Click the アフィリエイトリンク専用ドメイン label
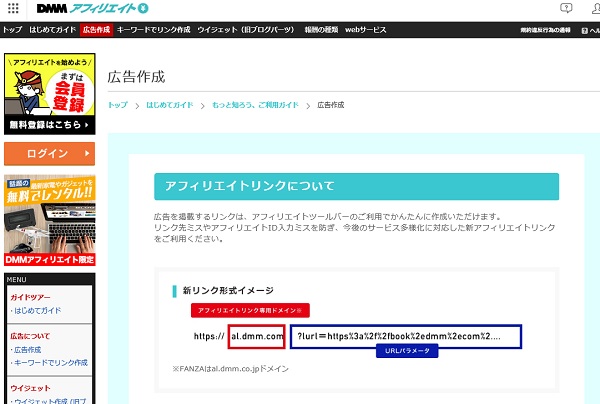This screenshot has height=404, width=600. pos(250,310)
